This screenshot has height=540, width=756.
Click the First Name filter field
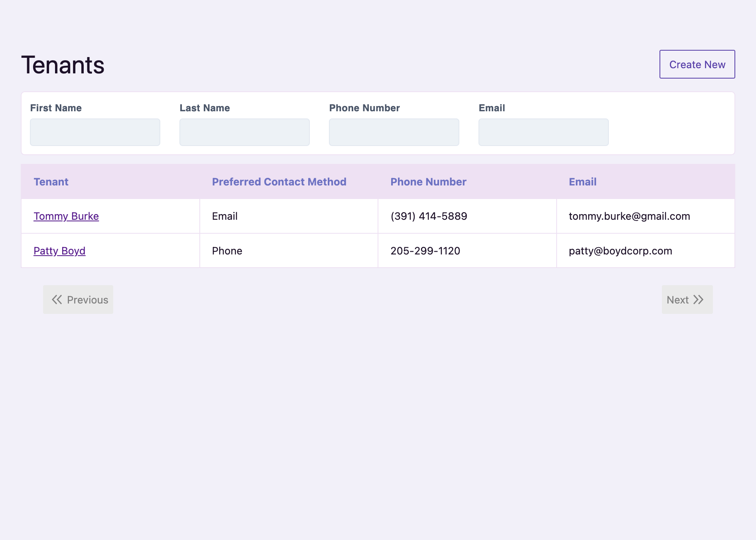click(94, 132)
